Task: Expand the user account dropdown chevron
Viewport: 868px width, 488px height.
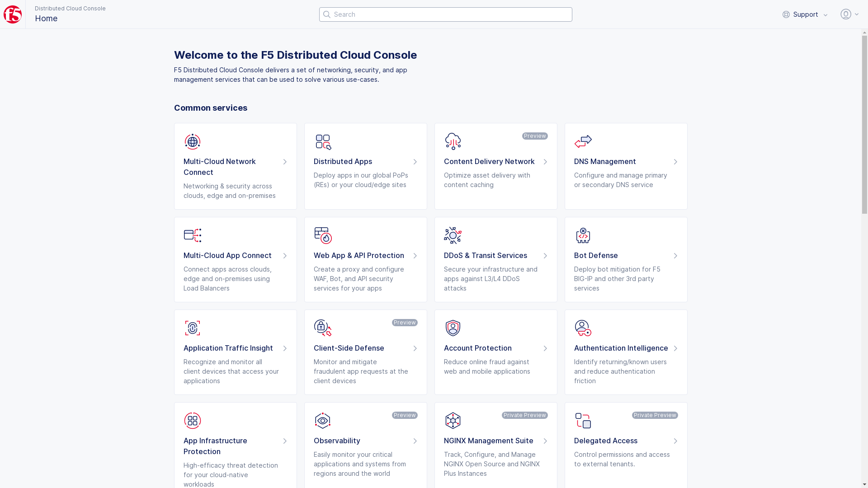Action: [x=857, y=14]
